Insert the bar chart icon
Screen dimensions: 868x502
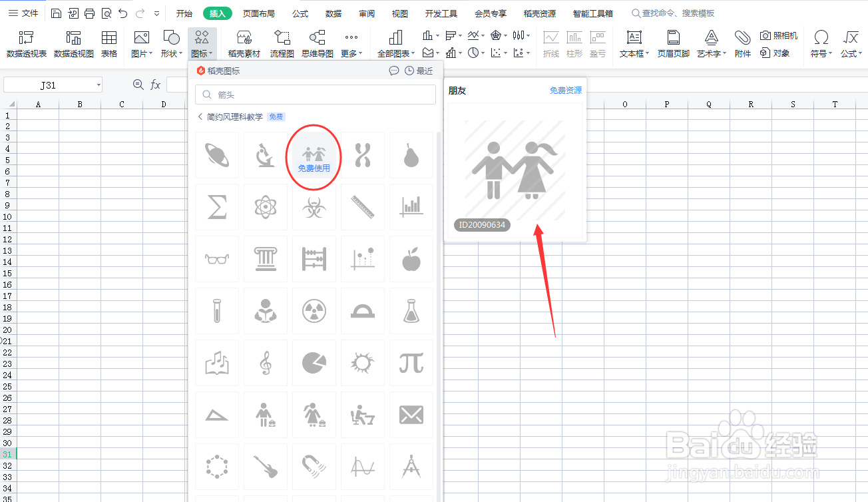(411, 207)
